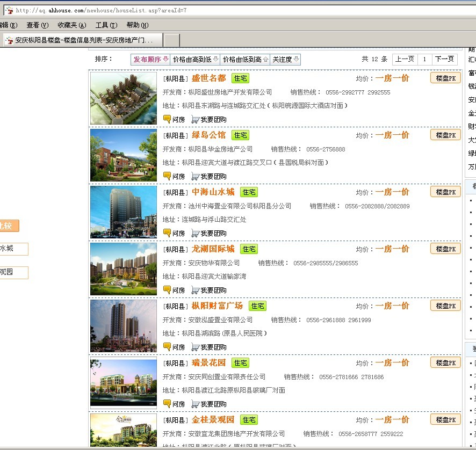Click the 住宅 tag next to 枞阳财富广场
476x450 pixels.
(x=257, y=306)
